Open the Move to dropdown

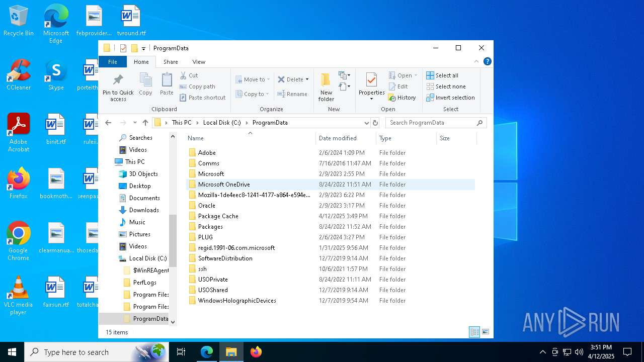(x=253, y=79)
